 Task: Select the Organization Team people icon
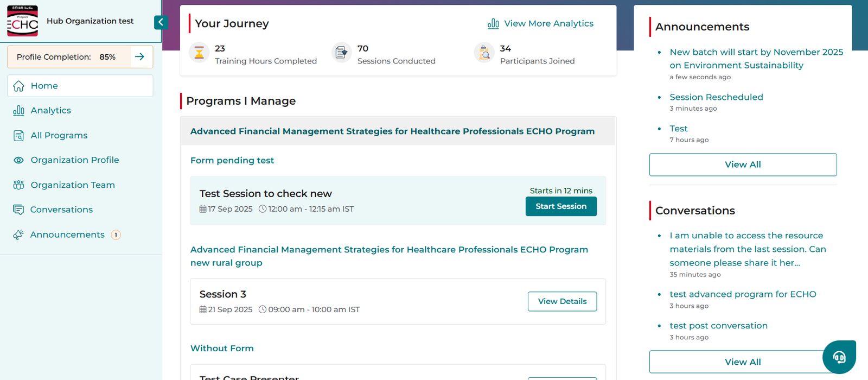tap(18, 185)
